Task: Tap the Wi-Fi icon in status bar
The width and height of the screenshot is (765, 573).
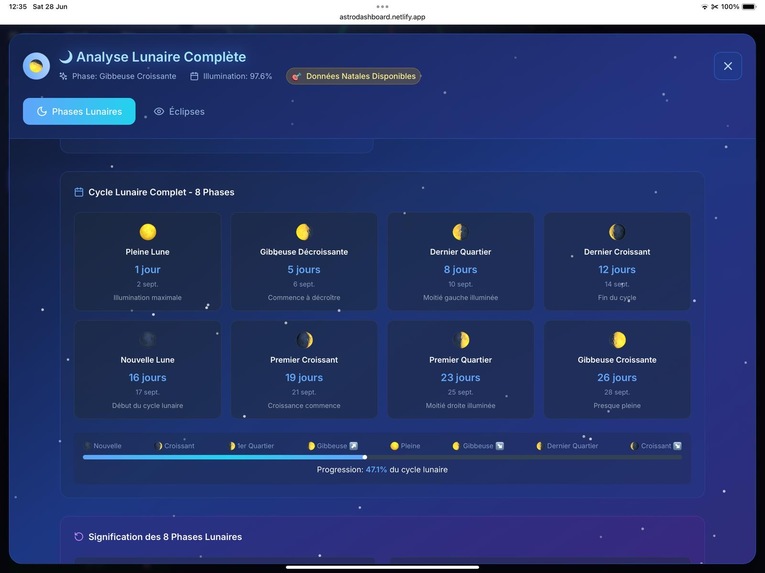Action: pos(705,7)
